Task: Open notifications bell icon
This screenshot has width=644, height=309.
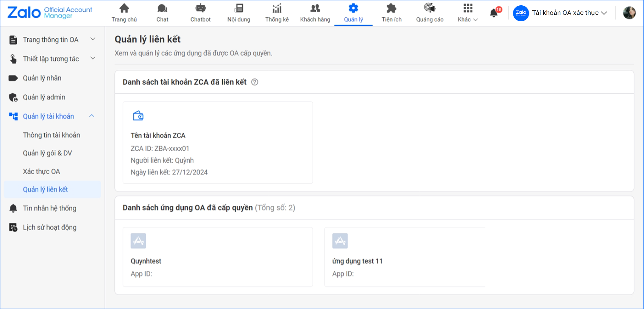Action: [494, 13]
